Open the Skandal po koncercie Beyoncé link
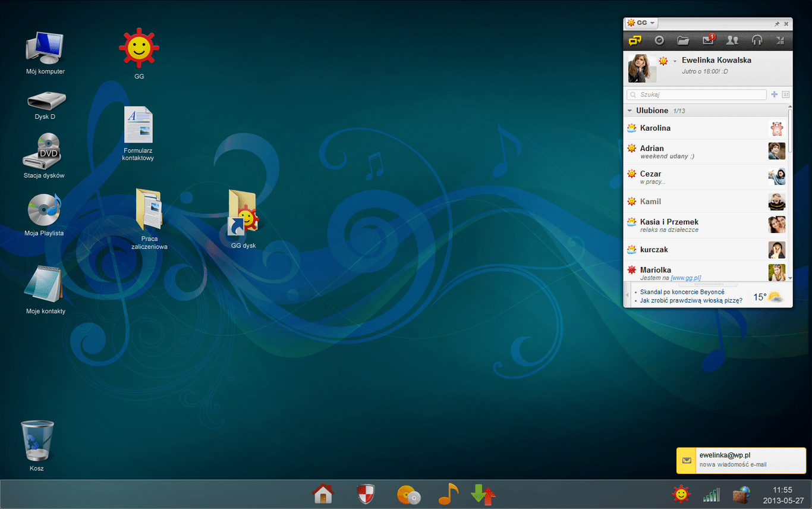This screenshot has width=812, height=509. (x=682, y=292)
